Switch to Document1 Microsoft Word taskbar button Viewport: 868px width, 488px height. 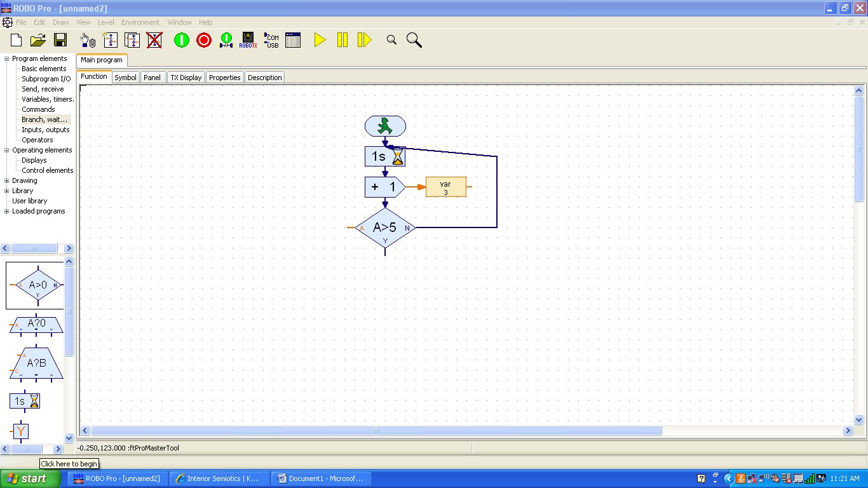coord(321,478)
